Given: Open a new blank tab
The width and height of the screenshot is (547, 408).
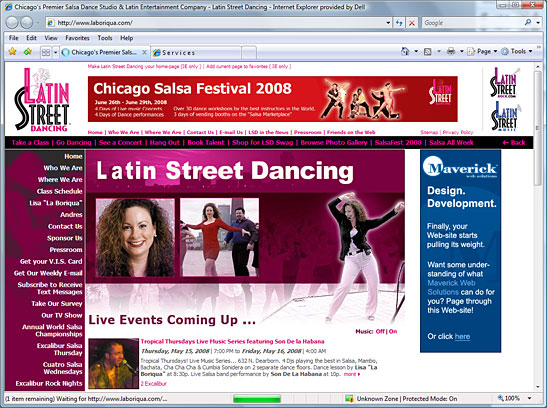Looking at the screenshot, I should 249,53.
